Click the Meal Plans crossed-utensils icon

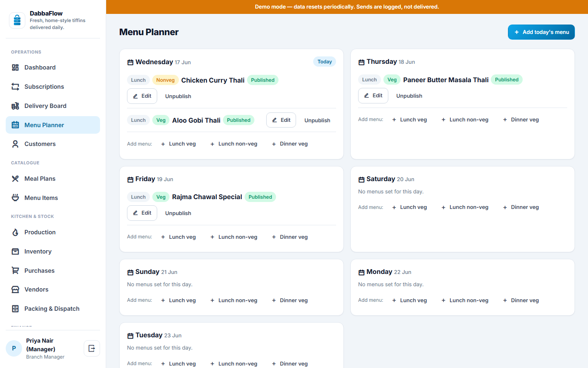point(15,179)
